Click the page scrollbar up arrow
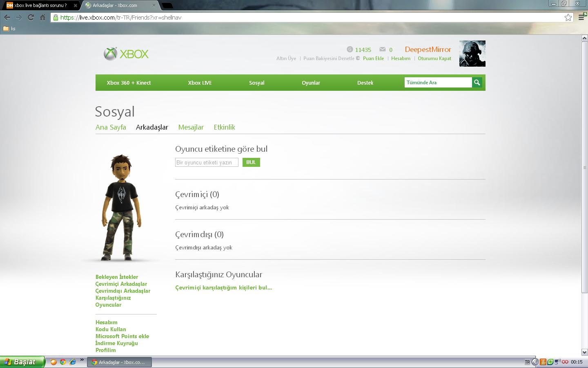Image resolution: width=588 pixels, height=368 pixels. pyautogui.click(x=584, y=38)
